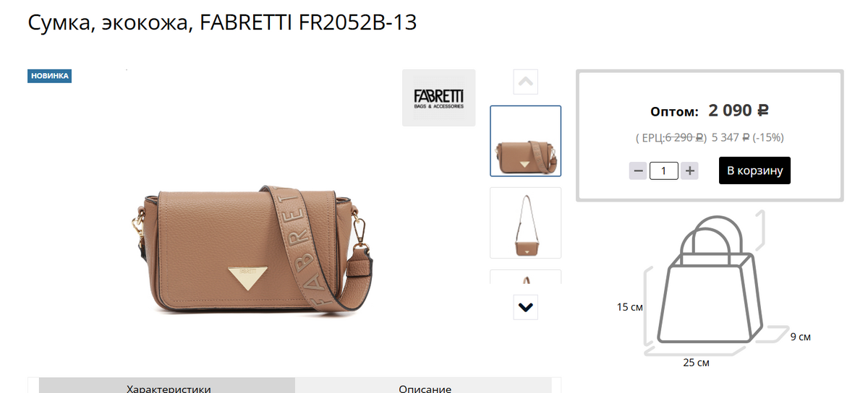This screenshot has height=393, width=868.
Task: Click the quantity input field
Action: [x=664, y=171]
